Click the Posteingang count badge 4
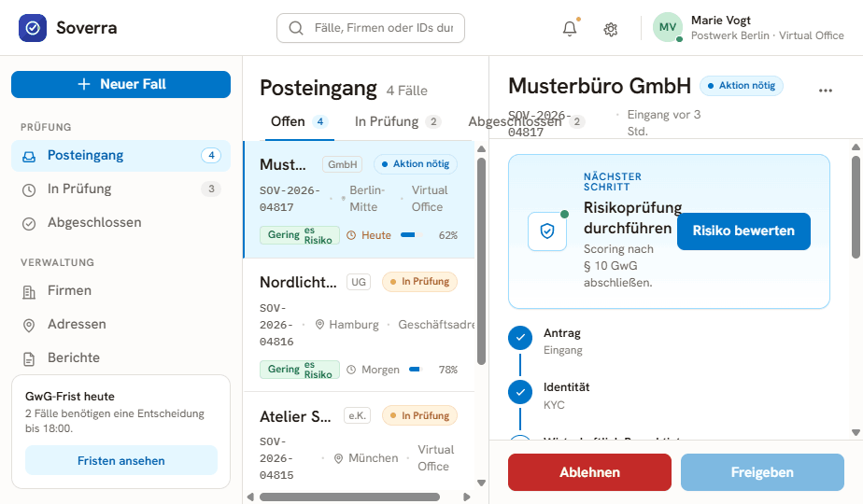 [x=211, y=156]
